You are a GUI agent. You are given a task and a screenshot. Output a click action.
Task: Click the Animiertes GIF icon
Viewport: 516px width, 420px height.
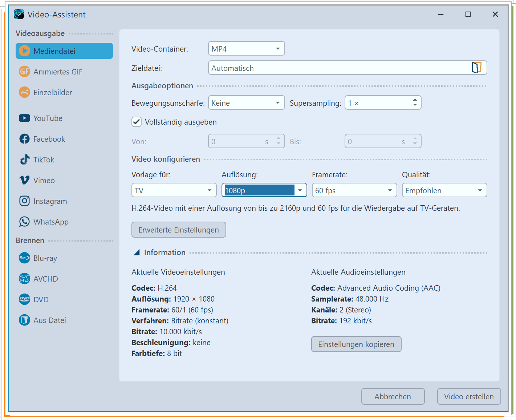pyautogui.click(x=24, y=72)
